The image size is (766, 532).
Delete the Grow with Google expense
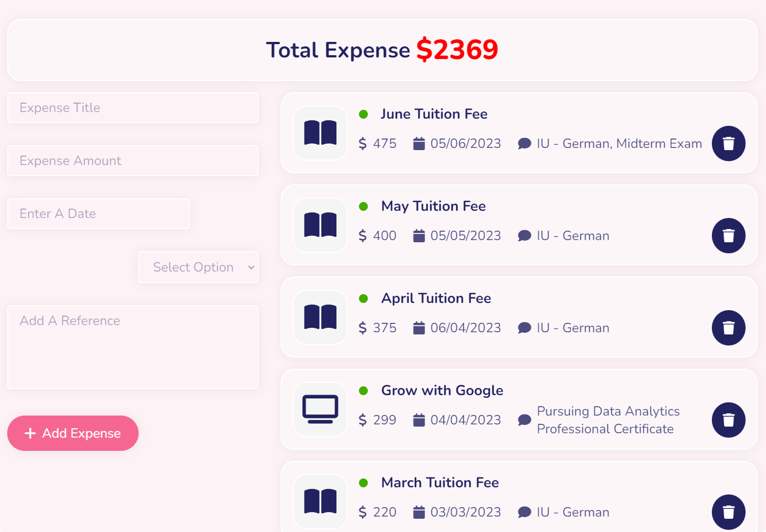pos(728,420)
